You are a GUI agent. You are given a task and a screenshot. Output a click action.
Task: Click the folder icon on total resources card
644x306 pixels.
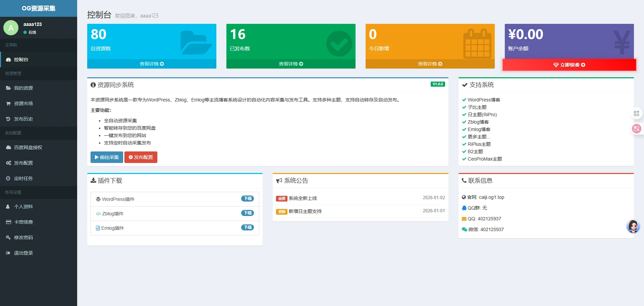point(196,43)
